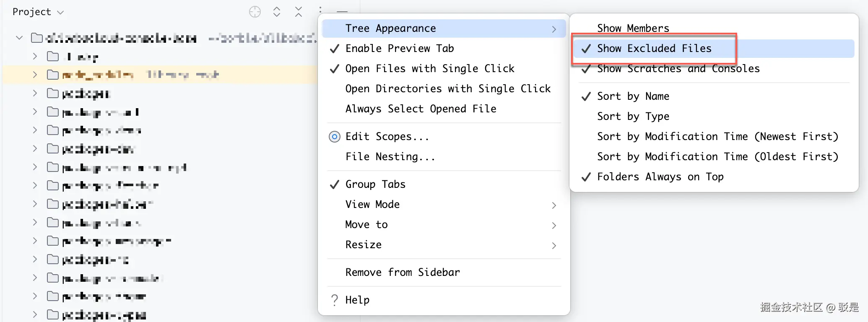This screenshot has height=322, width=868.
Task: Toggle Show Excluded Files option
Action: [x=654, y=49]
